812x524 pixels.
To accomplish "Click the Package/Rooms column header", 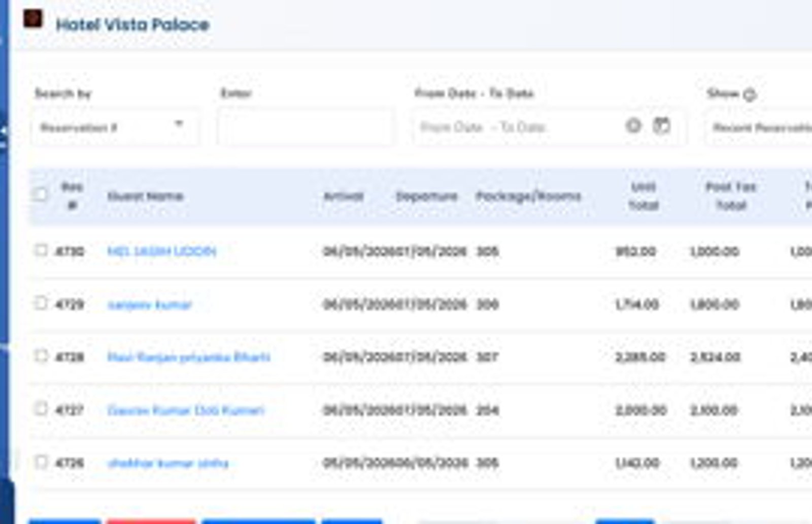I will pos(528,196).
